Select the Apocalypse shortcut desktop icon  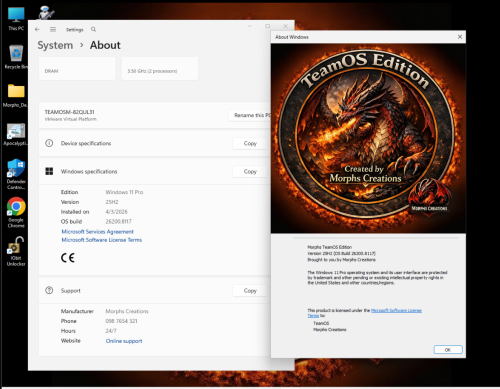(x=15, y=134)
